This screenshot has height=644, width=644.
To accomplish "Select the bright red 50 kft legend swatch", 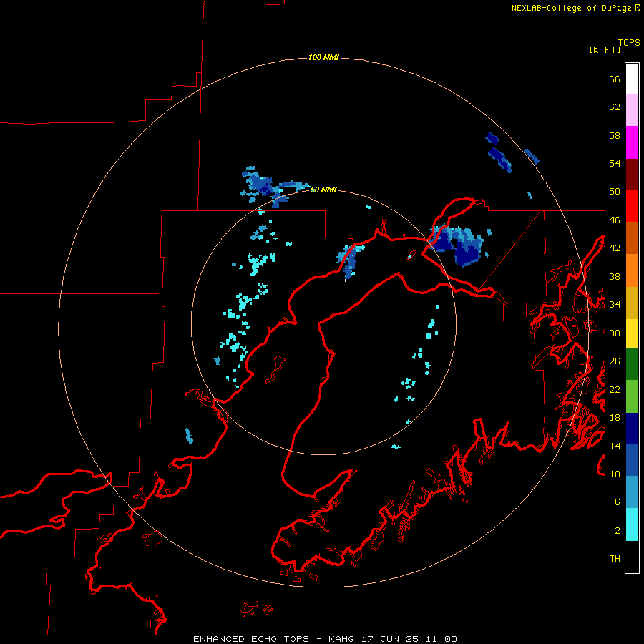I will [632, 206].
